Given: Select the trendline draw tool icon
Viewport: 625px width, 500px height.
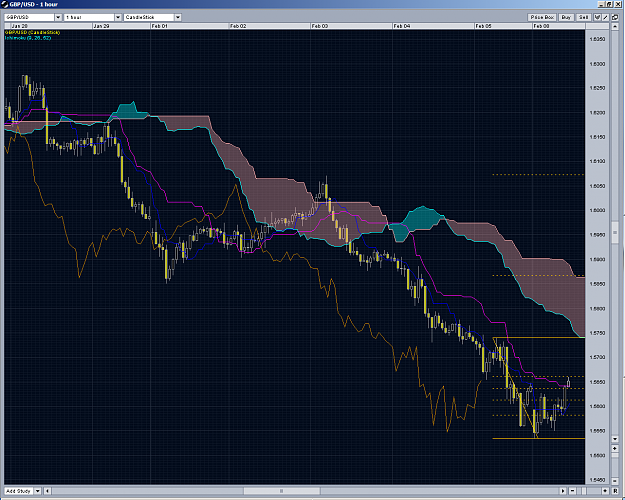Looking at the screenshot, I should [605, 17].
